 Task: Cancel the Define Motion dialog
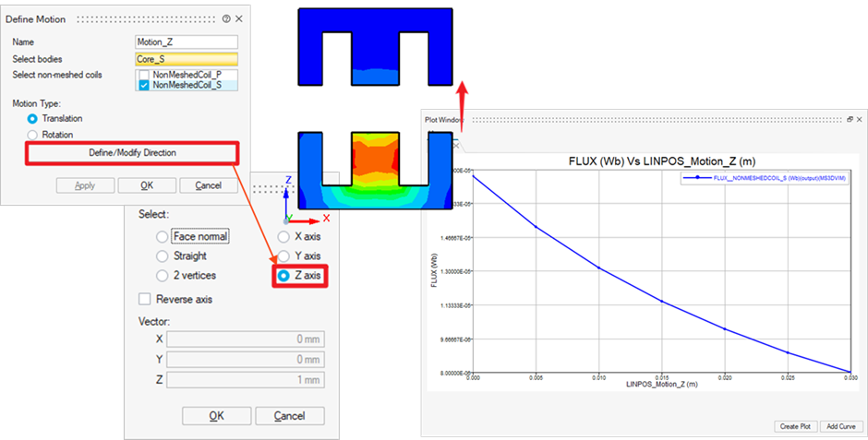point(208,185)
